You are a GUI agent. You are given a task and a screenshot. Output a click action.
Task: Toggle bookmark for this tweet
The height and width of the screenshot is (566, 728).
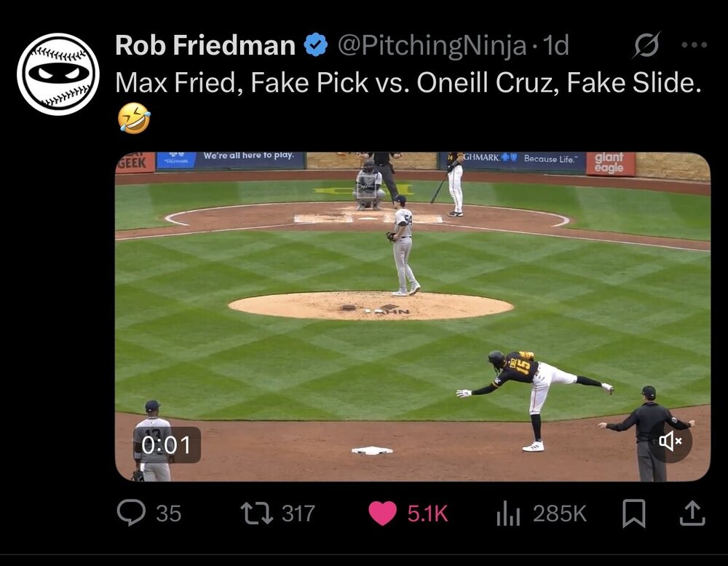633,513
